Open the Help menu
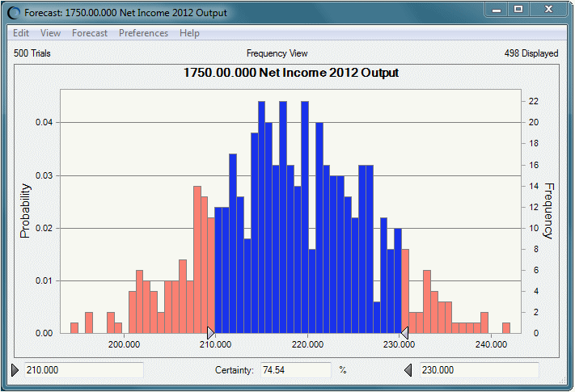The width and height of the screenshot is (575, 392). [x=189, y=33]
